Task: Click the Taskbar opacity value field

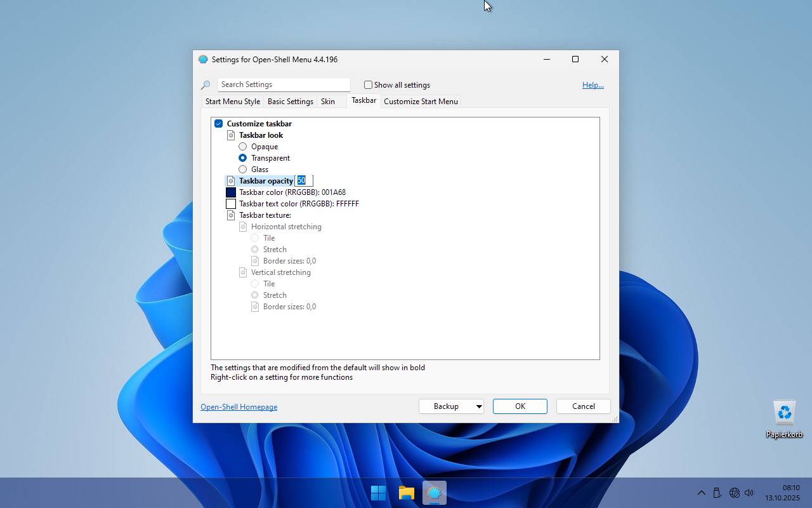Action: pyautogui.click(x=304, y=181)
